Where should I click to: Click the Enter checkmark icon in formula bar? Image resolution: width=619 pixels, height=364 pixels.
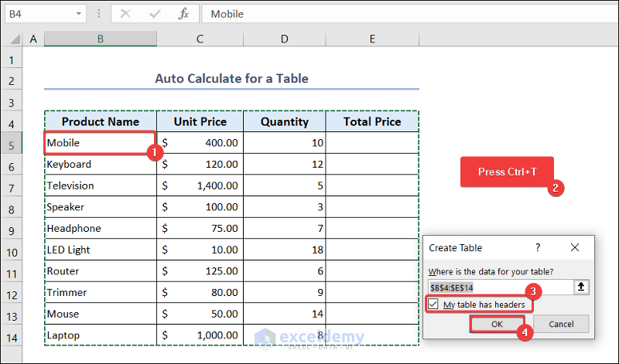(x=155, y=14)
